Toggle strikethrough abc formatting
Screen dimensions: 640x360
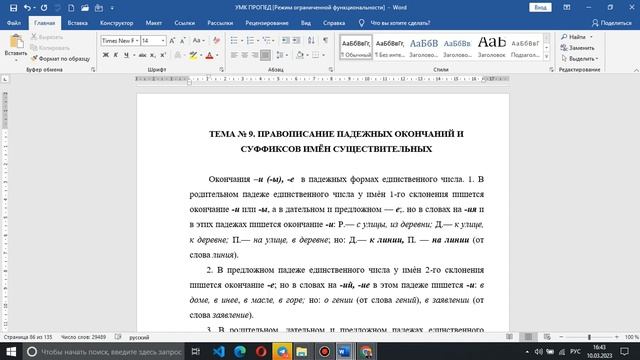142,55
